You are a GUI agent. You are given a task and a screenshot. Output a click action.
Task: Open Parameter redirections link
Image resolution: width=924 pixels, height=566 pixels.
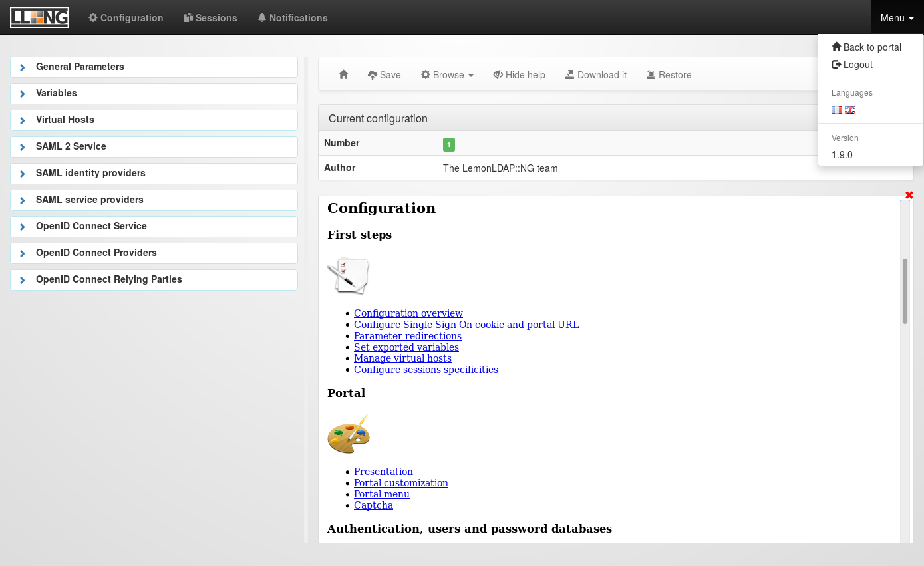(x=408, y=336)
